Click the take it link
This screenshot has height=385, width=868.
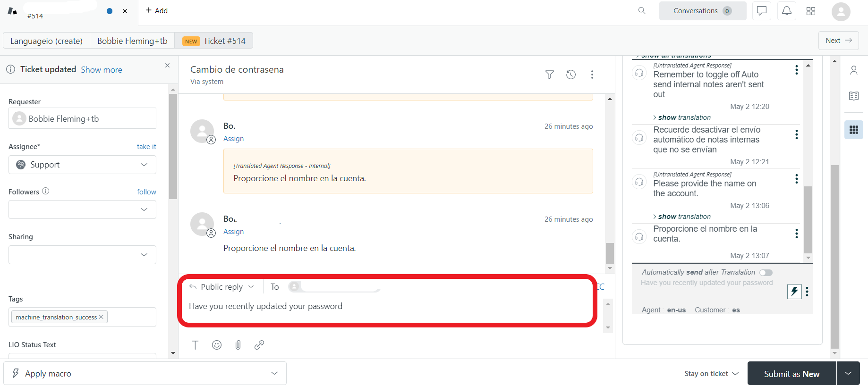(146, 147)
